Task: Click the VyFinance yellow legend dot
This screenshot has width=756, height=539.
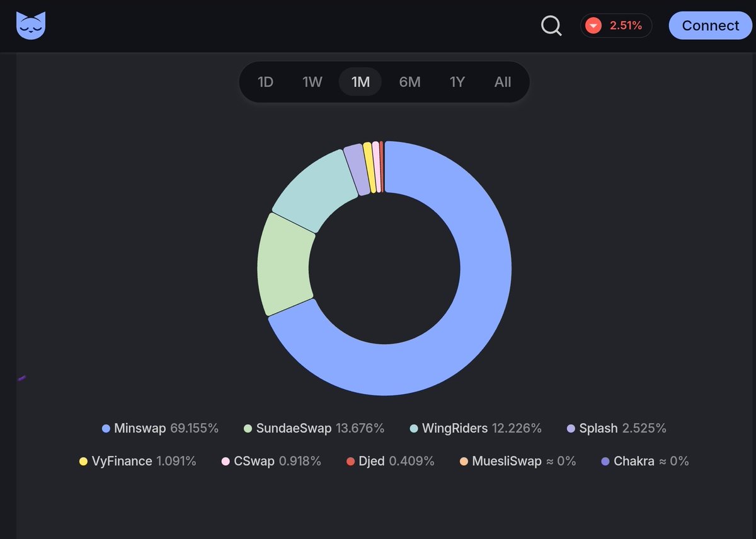Action: click(x=83, y=461)
